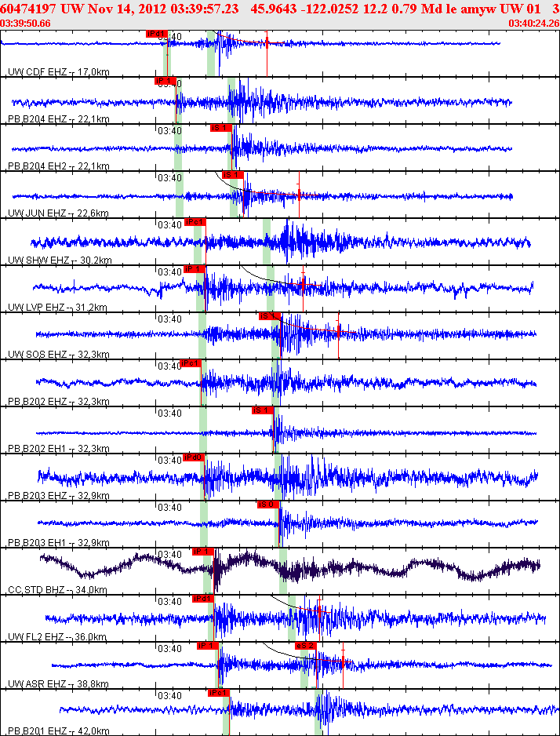560x736 pixels.
Task: Click station label UW CDF EHZ 17.0km
Action: (59, 72)
